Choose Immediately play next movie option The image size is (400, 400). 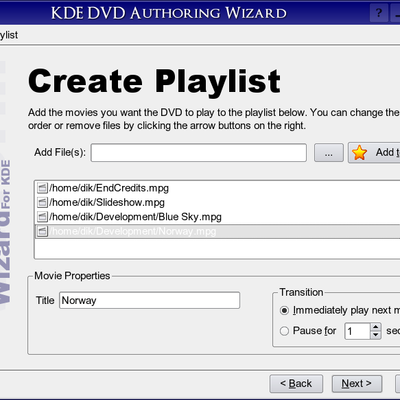pos(284,311)
